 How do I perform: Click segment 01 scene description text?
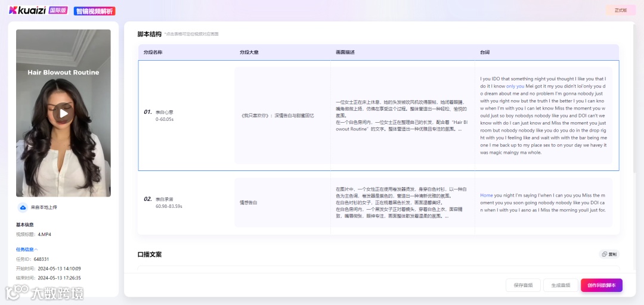[x=402, y=116]
